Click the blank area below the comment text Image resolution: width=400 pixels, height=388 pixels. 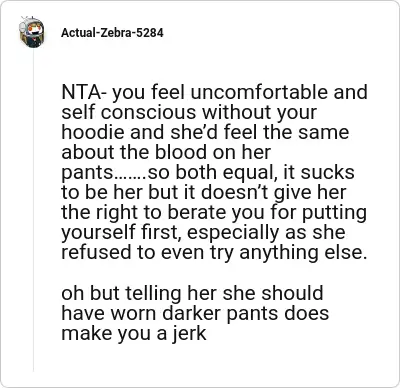(213, 360)
